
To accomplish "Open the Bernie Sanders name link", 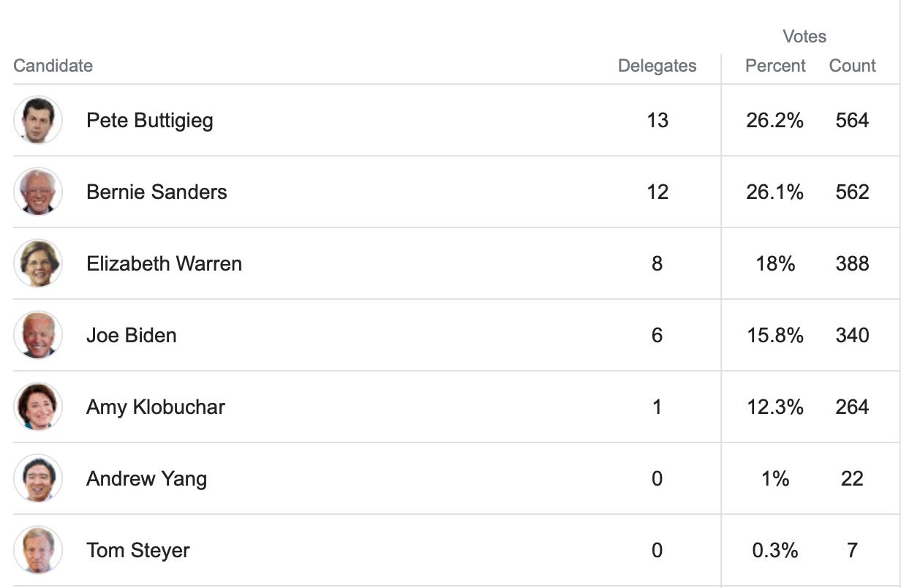I will coord(157,192).
